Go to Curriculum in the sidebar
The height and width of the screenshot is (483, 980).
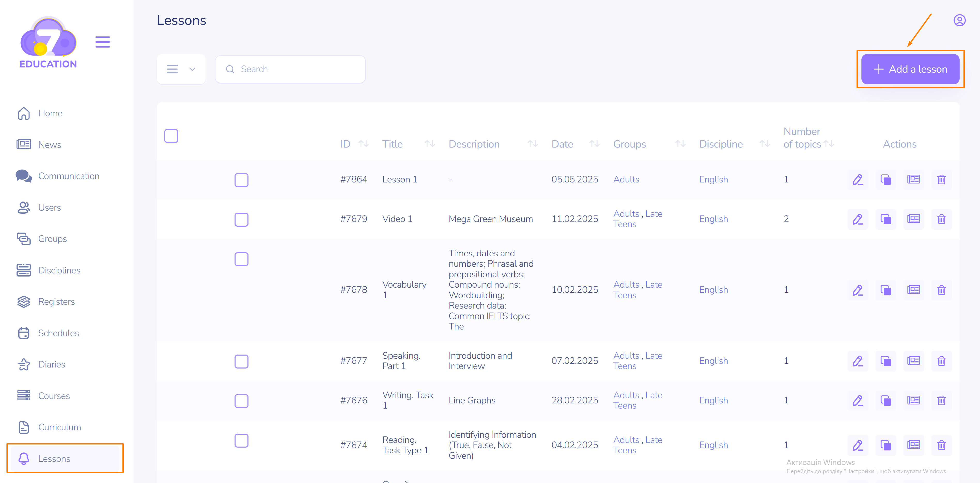pyautogui.click(x=59, y=427)
